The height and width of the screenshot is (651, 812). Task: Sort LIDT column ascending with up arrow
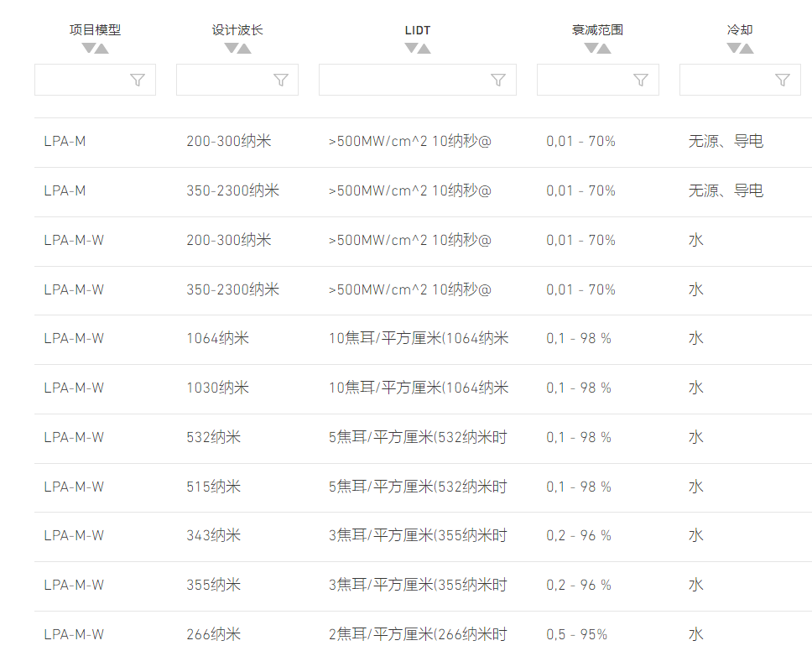424,49
